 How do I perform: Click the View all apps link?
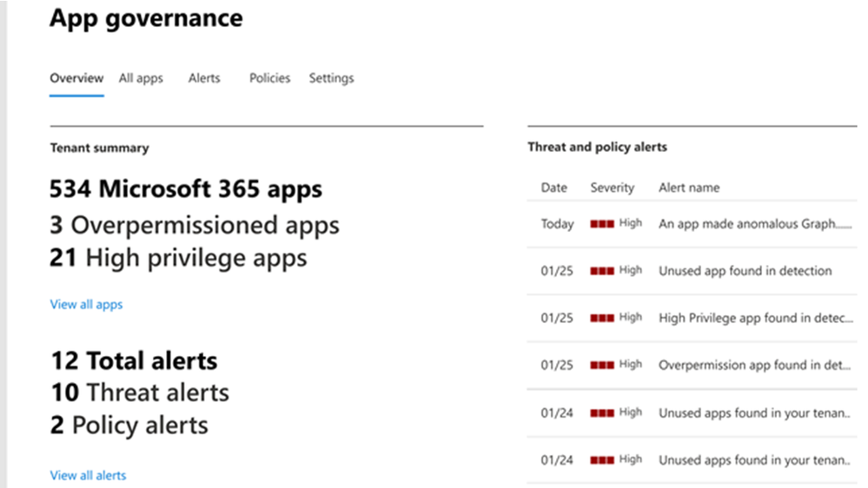[x=86, y=304]
